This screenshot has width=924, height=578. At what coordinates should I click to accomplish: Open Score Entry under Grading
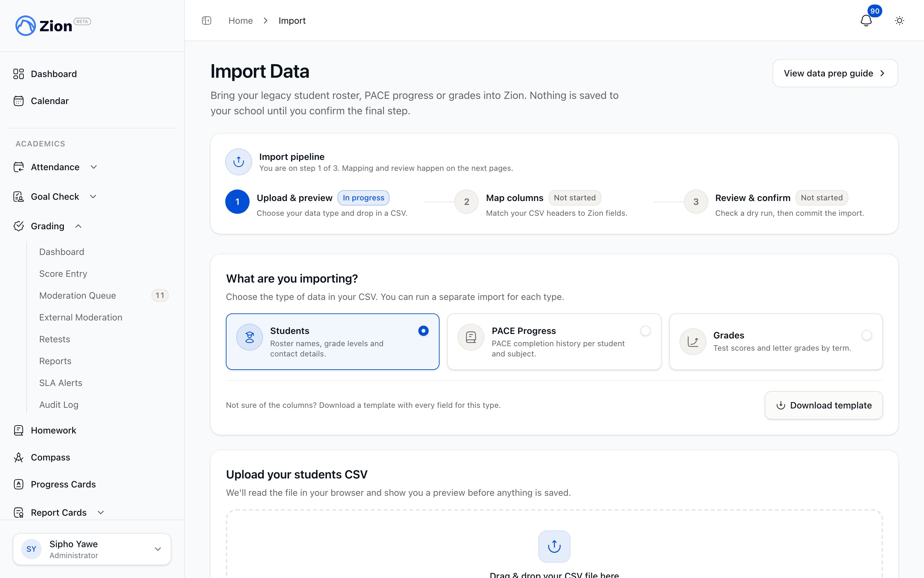coord(64,274)
